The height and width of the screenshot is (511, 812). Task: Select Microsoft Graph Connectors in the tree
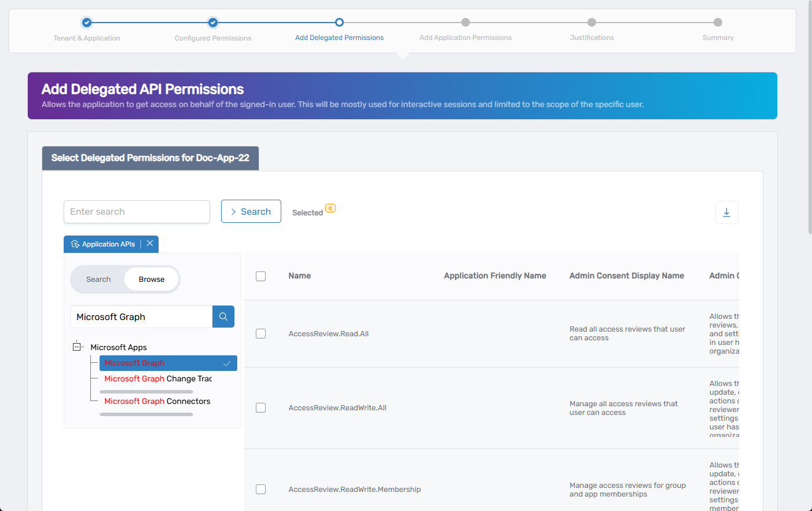pos(157,400)
